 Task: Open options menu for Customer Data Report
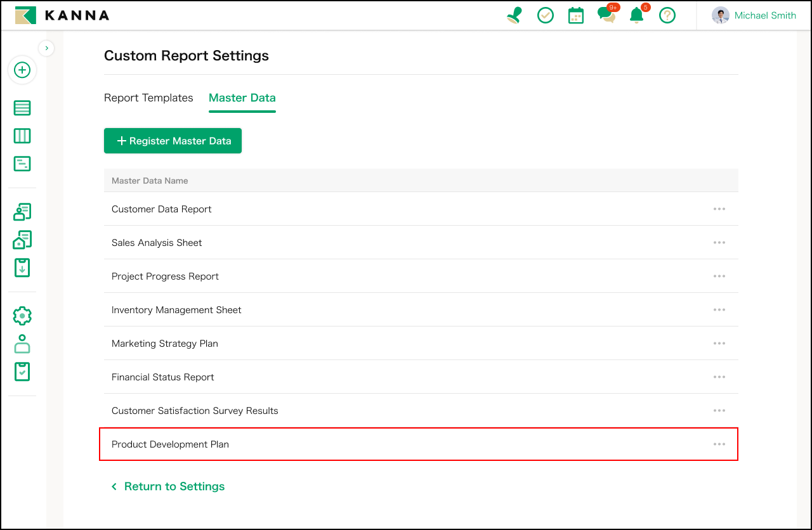(x=719, y=209)
